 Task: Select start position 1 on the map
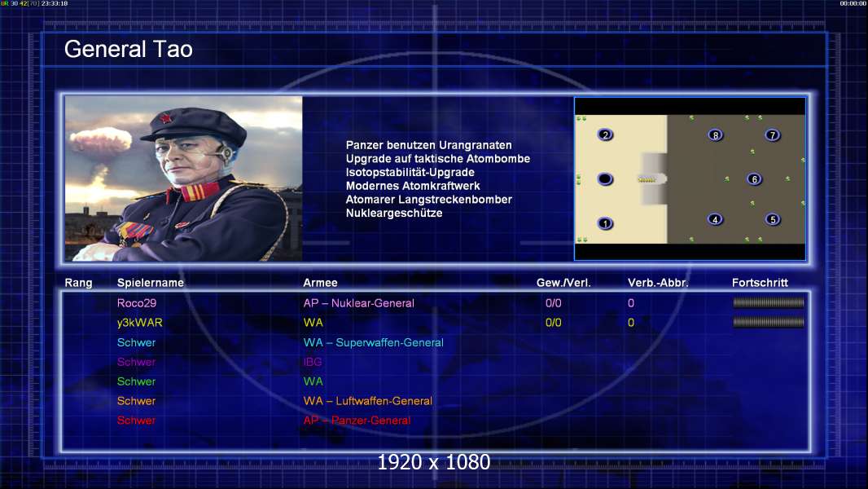tap(605, 224)
